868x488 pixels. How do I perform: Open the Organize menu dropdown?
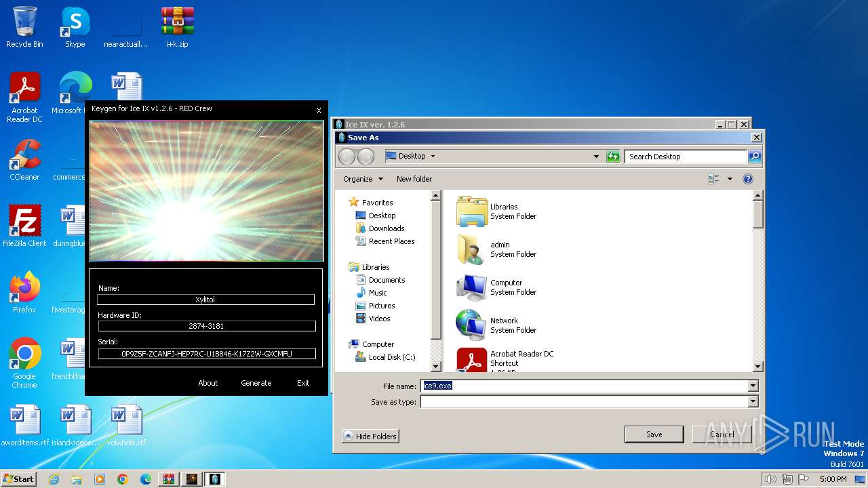coord(363,179)
